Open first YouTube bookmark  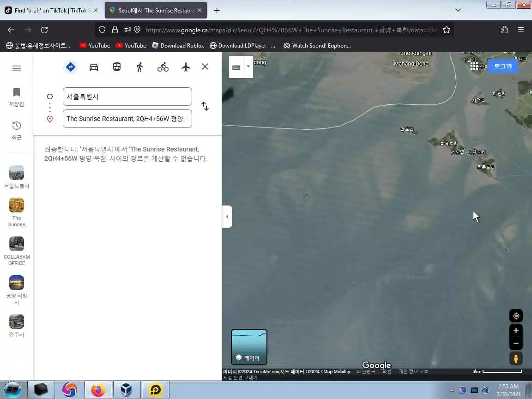tap(95, 45)
